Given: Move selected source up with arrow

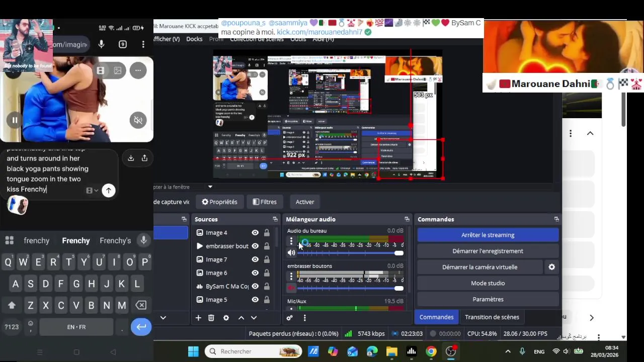Looking at the screenshot, I should [241, 318].
